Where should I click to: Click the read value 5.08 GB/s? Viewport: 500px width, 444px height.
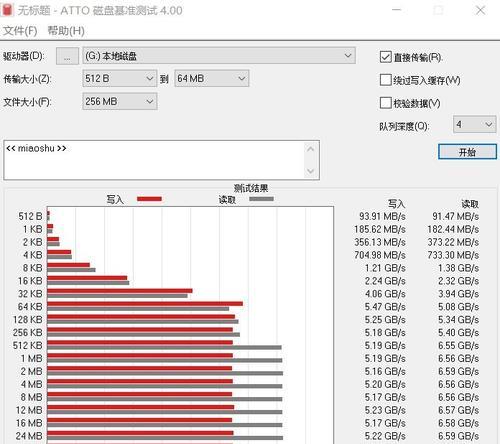459,307
